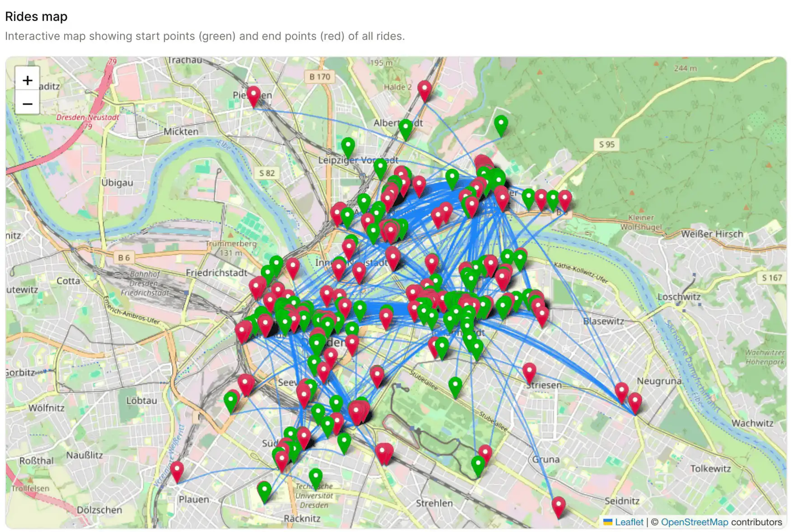Open the Leaflet attribution link
The height and width of the screenshot is (532, 793).
coord(629,522)
